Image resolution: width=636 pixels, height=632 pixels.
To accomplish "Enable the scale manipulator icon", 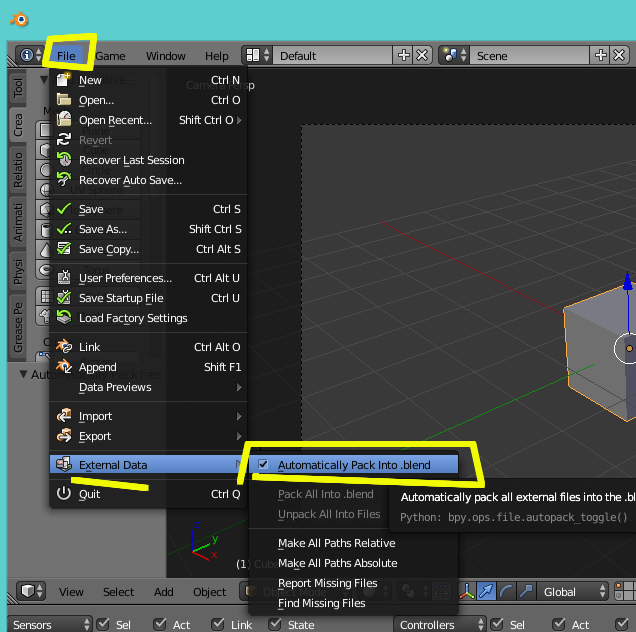I will (526, 591).
